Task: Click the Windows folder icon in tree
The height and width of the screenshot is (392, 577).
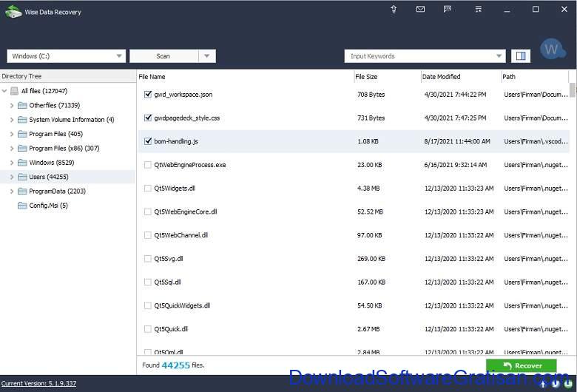Action: coord(22,162)
